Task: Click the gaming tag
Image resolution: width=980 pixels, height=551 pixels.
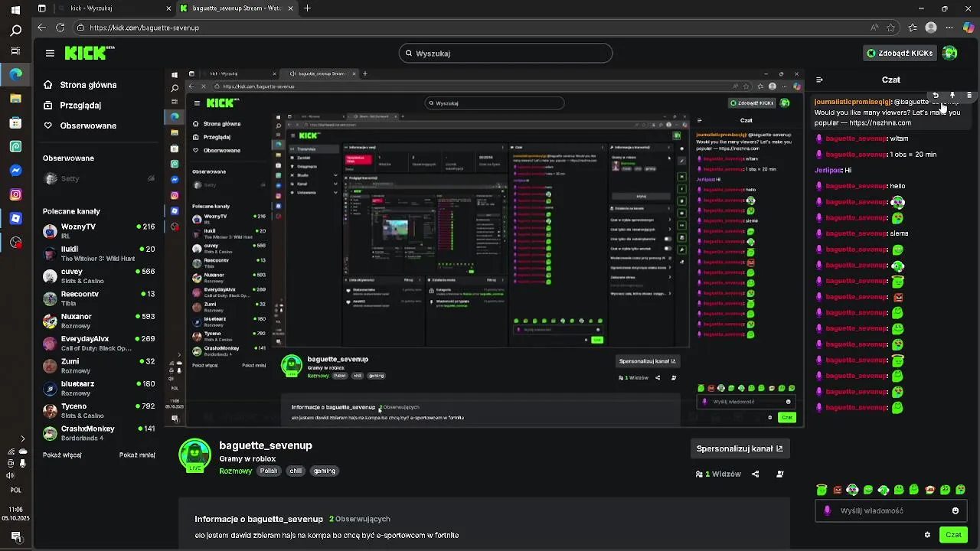Action: [325, 471]
